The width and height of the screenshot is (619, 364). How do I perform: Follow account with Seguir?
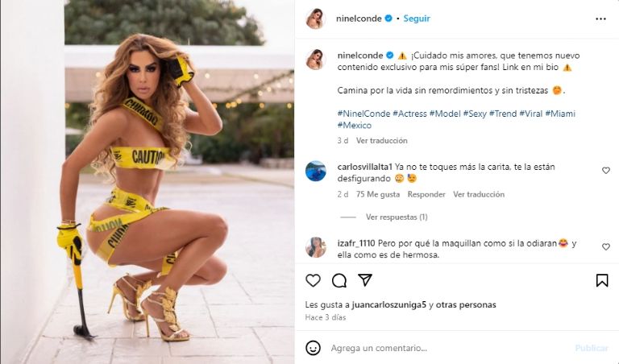coord(417,19)
